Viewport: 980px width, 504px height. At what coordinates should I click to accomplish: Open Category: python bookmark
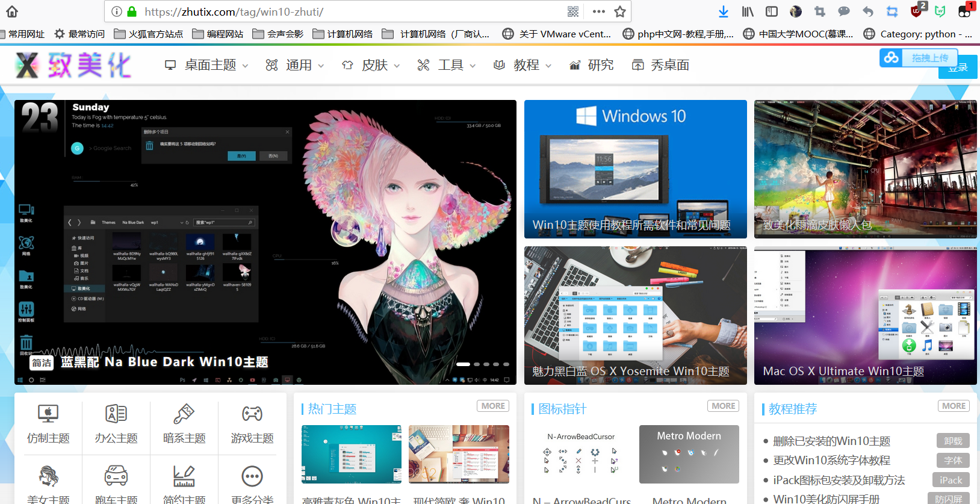pyautogui.click(x=918, y=34)
